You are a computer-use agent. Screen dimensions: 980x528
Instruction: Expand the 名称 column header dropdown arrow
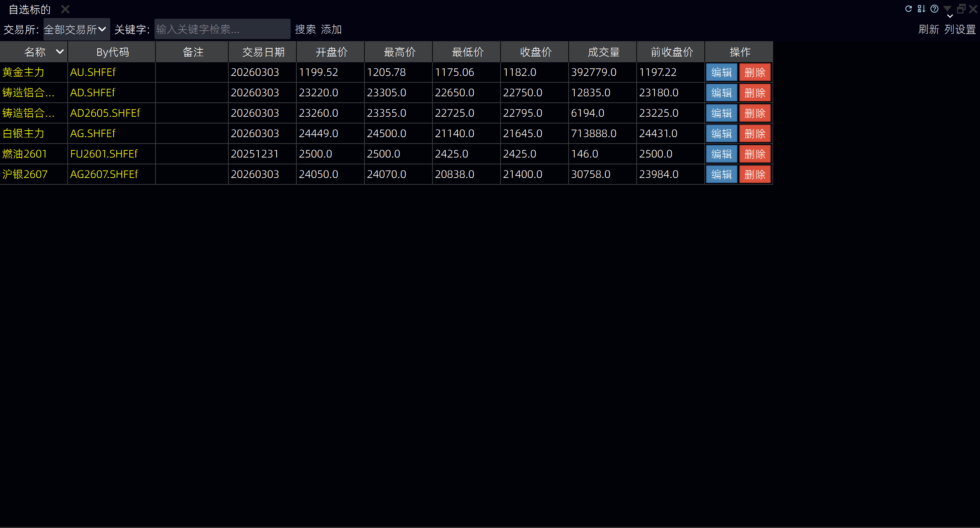click(60, 51)
